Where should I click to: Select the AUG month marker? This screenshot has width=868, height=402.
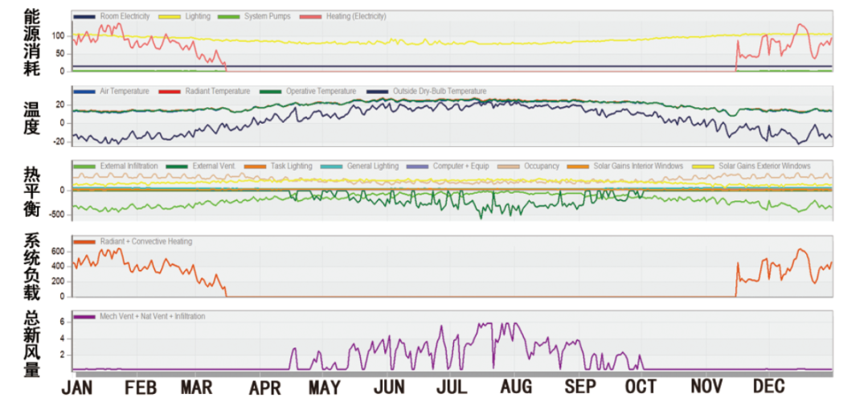click(x=515, y=388)
